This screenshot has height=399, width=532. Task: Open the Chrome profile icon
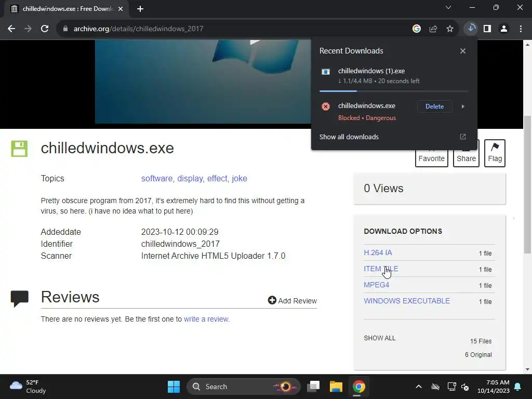click(504, 29)
